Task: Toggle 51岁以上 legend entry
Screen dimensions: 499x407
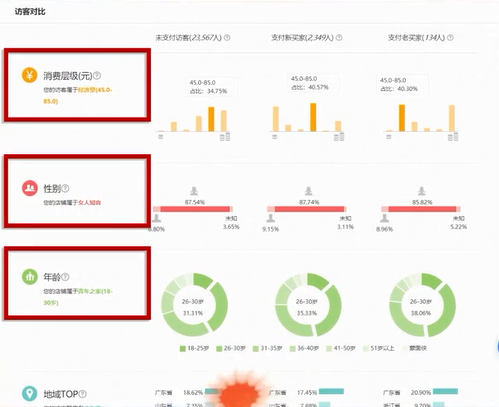Action: (x=379, y=348)
